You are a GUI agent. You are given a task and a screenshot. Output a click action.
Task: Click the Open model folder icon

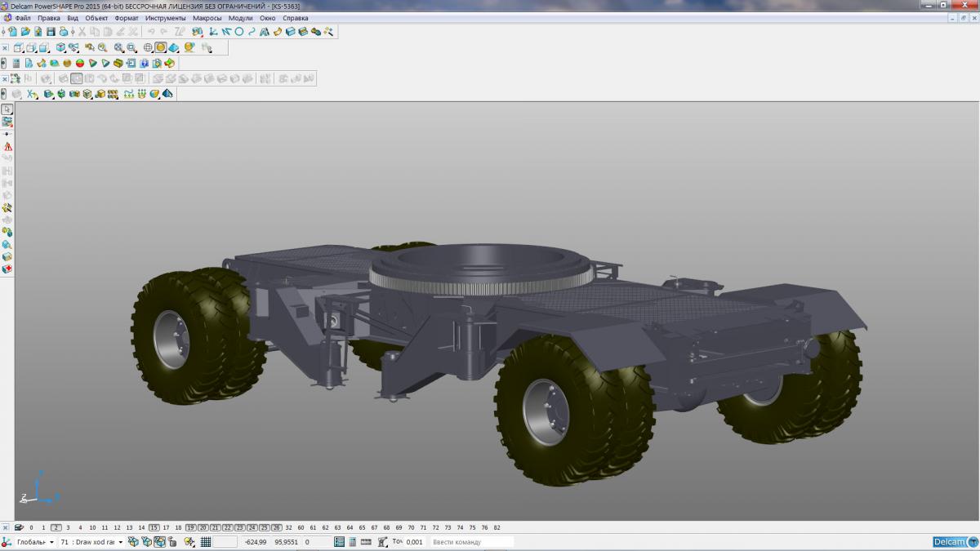pos(25,31)
